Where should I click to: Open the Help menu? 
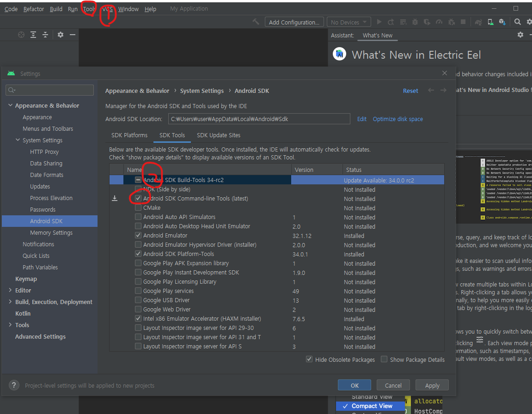tap(150, 9)
